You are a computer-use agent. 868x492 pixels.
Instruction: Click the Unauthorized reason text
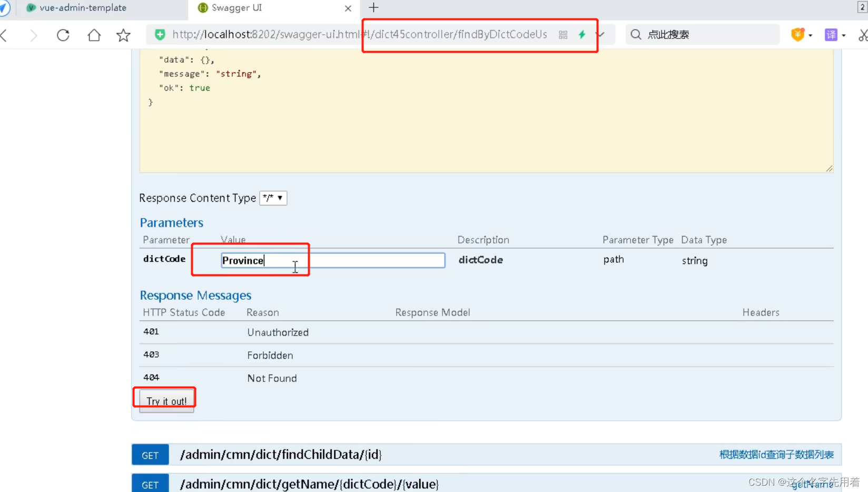278,332
